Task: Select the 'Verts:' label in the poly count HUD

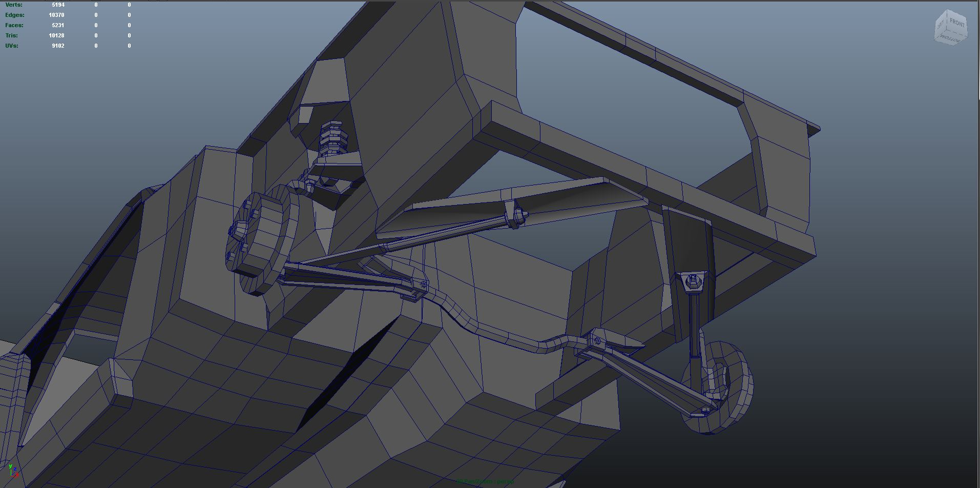Action: click(14, 5)
